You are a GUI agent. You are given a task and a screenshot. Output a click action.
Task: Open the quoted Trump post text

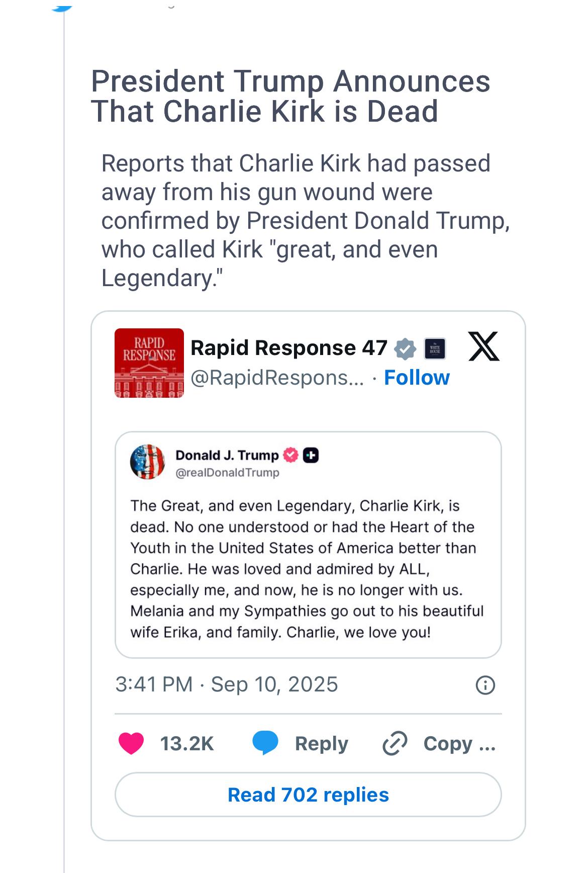pyautogui.click(x=307, y=569)
